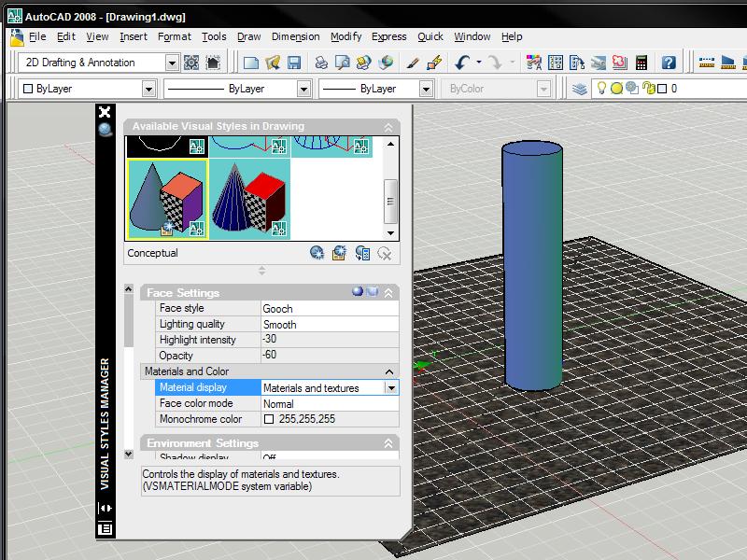Open the QuickCalc calculator icon

coord(641,63)
